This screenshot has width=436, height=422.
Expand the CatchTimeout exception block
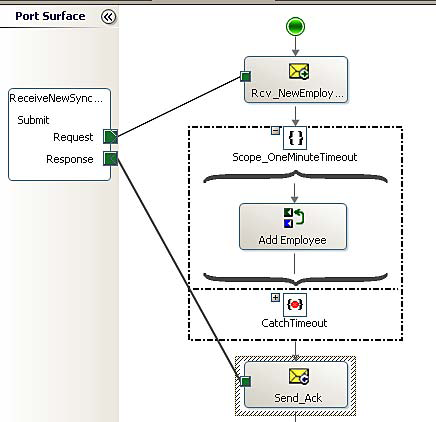[x=275, y=297]
